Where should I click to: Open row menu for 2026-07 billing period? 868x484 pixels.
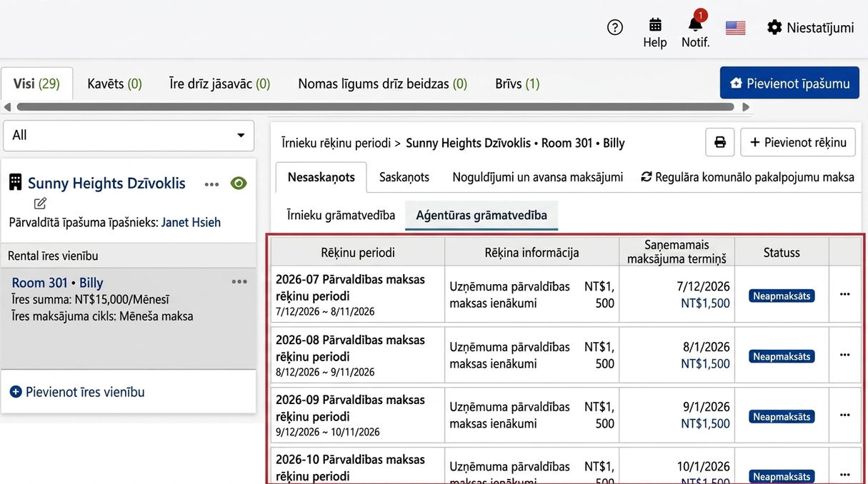click(845, 294)
